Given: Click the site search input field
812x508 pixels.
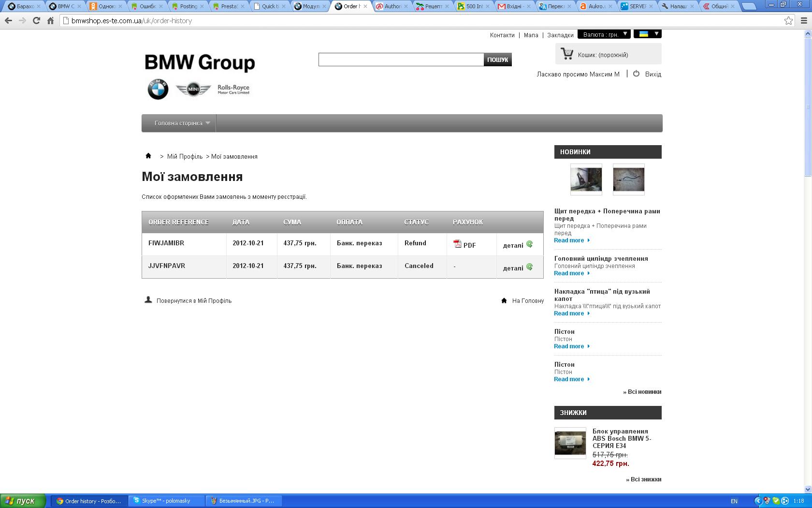Looking at the screenshot, I should [x=401, y=60].
